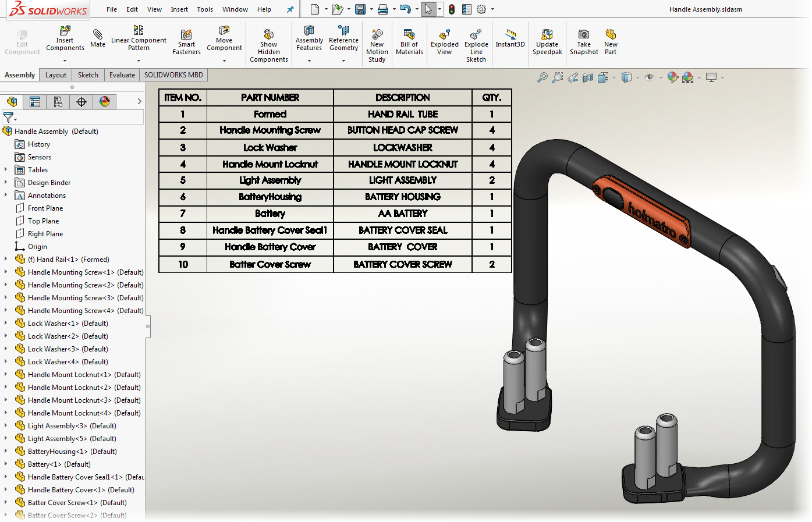Open the Move Component dropdown arrow

click(224, 61)
